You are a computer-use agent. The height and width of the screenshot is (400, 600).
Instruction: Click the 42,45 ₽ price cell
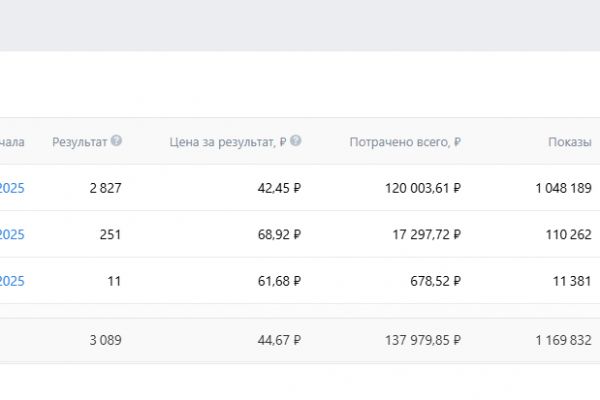[x=278, y=188]
